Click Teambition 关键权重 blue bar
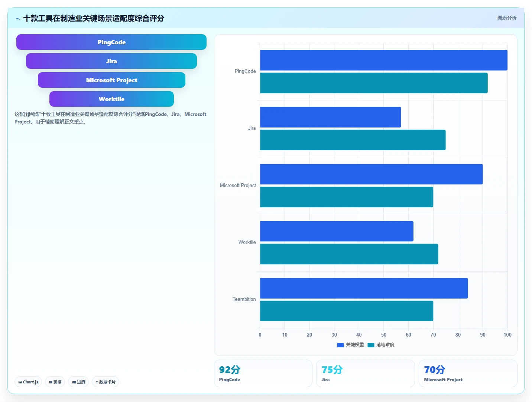The width and height of the screenshot is (532, 402). pyautogui.click(x=364, y=288)
